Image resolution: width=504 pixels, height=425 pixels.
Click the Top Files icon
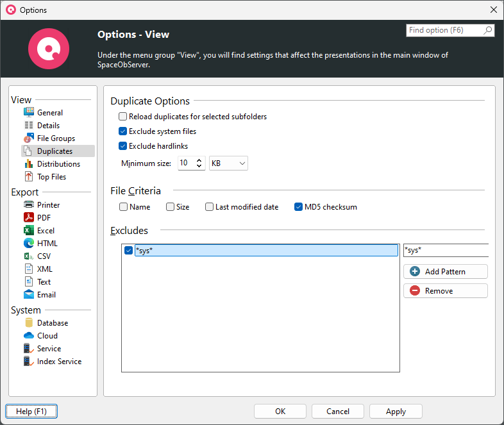29,177
